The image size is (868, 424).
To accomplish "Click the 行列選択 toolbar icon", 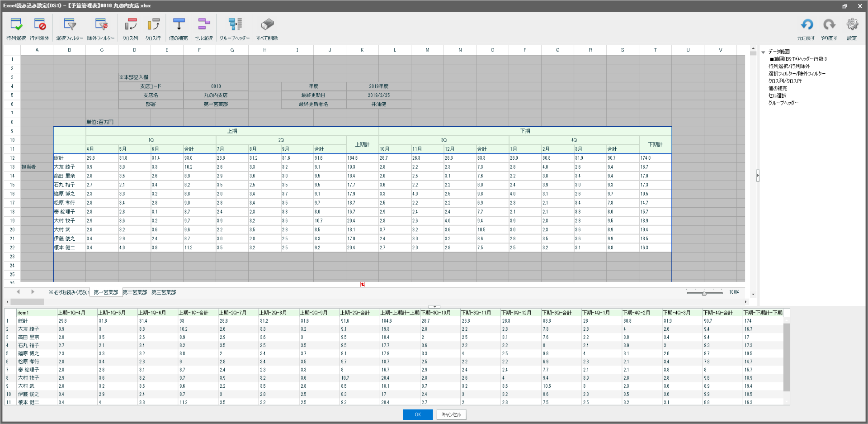I will click(x=16, y=25).
